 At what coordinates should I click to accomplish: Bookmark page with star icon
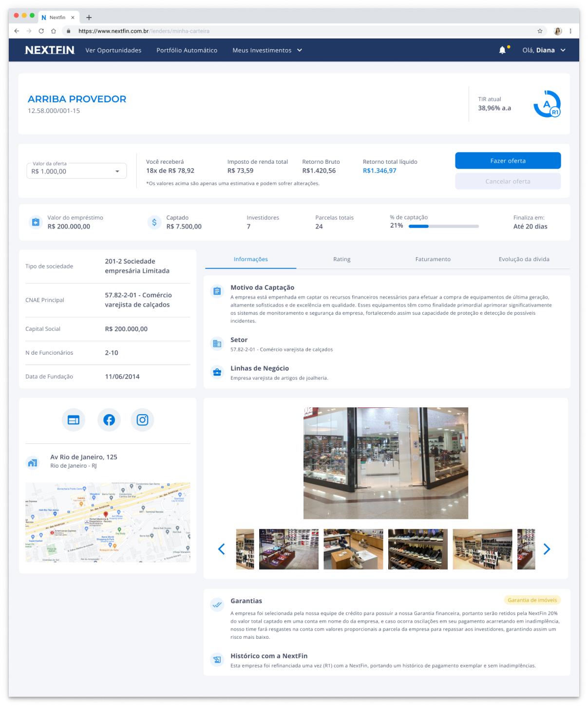point(540,31)
